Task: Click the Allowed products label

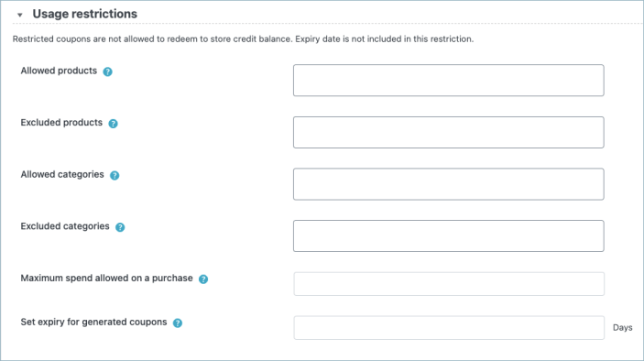Action: tap(59, 71)
